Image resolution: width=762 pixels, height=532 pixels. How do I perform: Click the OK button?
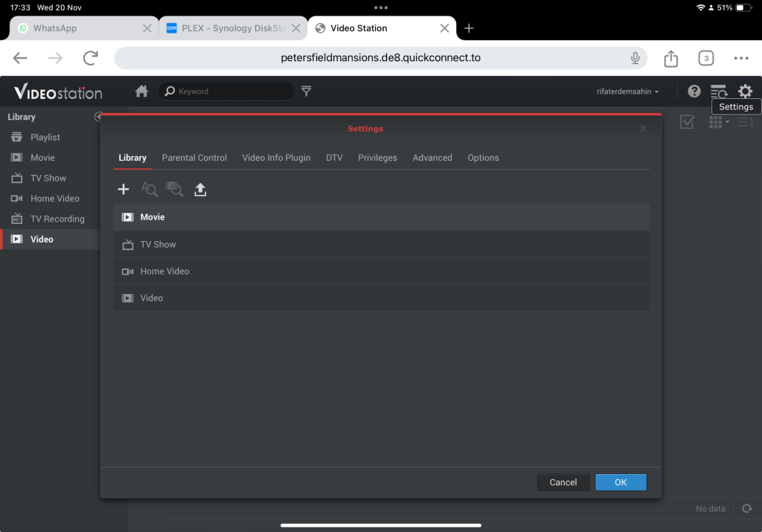click(621, 482)
